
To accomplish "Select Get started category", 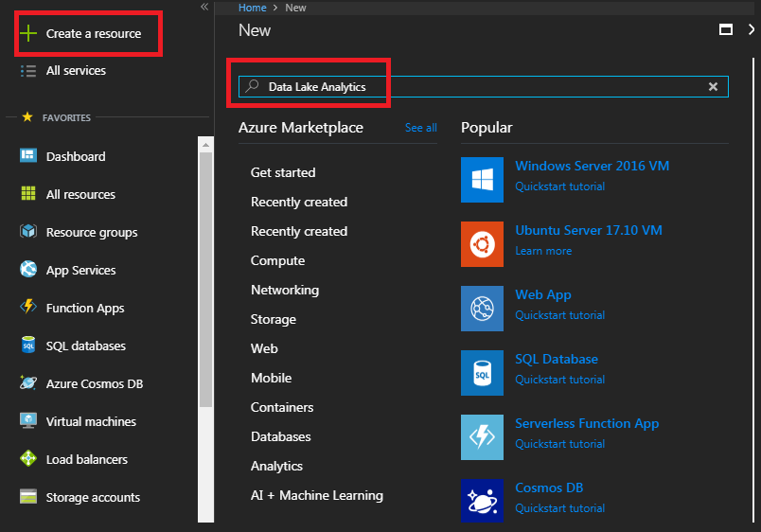I will click(x=283, y=172).
